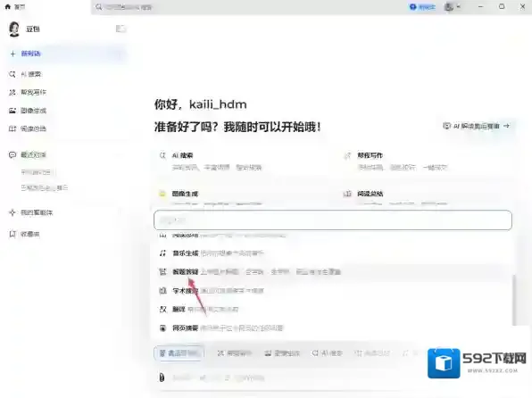Open the 首页 home tab
This screenshot has width=532, height=398.
[x=15, y=7]
